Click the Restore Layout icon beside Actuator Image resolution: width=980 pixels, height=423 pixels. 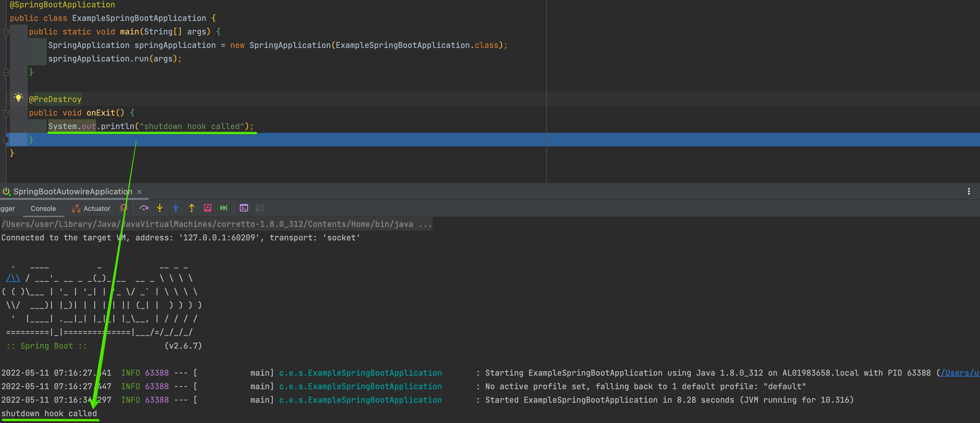[123, 208]
